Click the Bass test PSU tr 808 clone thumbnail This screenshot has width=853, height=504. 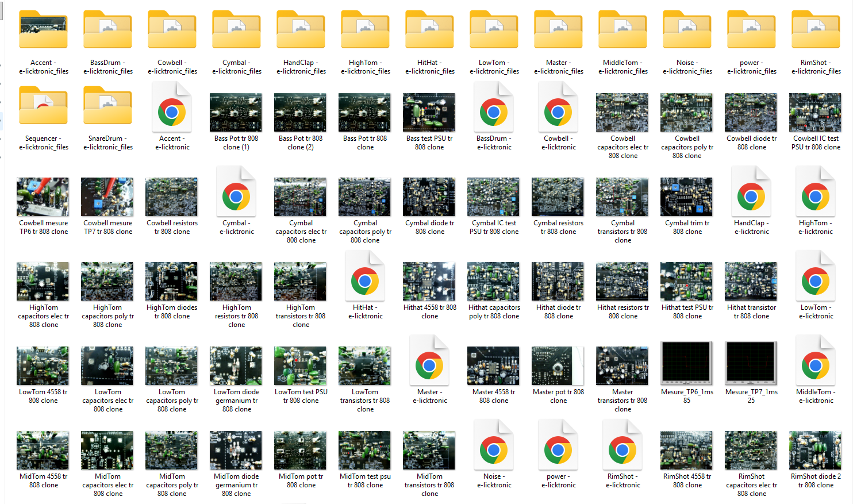[429, 113]
